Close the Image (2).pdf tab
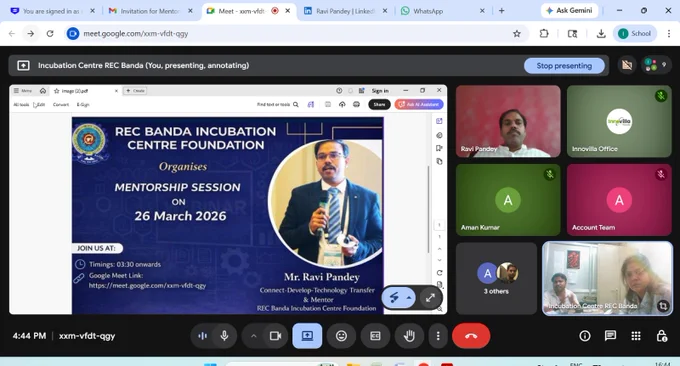The image size is (680, 366). [x=116, y=91]
